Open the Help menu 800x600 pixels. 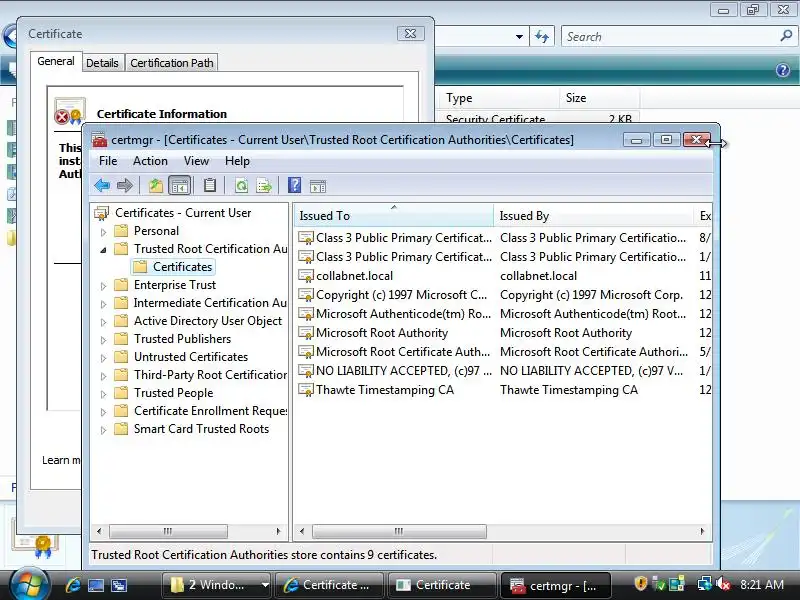tap(237, 161)
